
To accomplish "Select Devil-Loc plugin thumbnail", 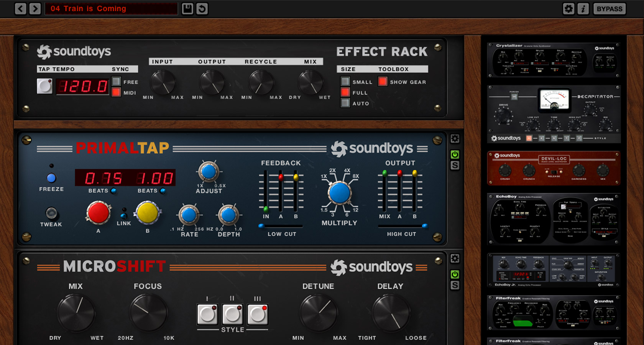I will click(x=554, y=168).
